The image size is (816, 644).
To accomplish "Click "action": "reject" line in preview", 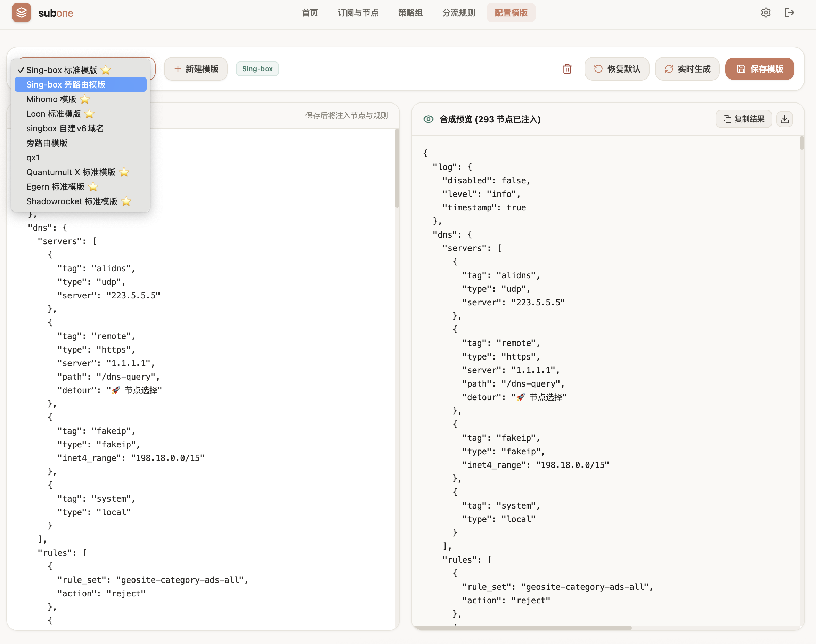I will (506, 600).
